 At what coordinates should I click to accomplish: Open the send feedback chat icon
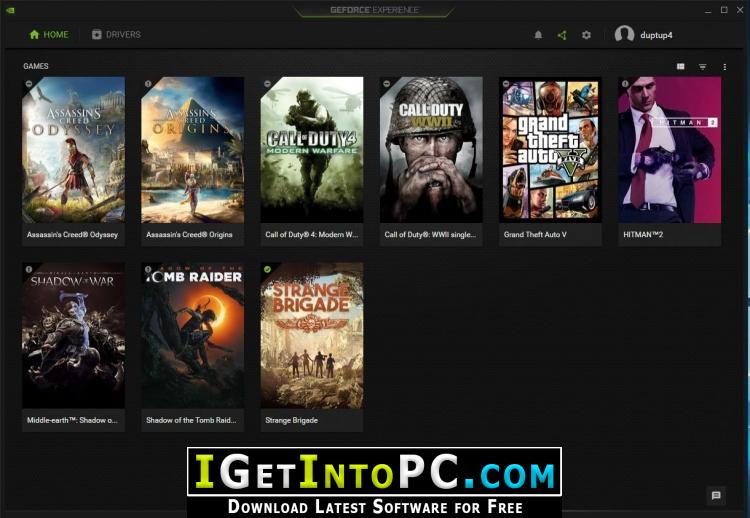716,496
